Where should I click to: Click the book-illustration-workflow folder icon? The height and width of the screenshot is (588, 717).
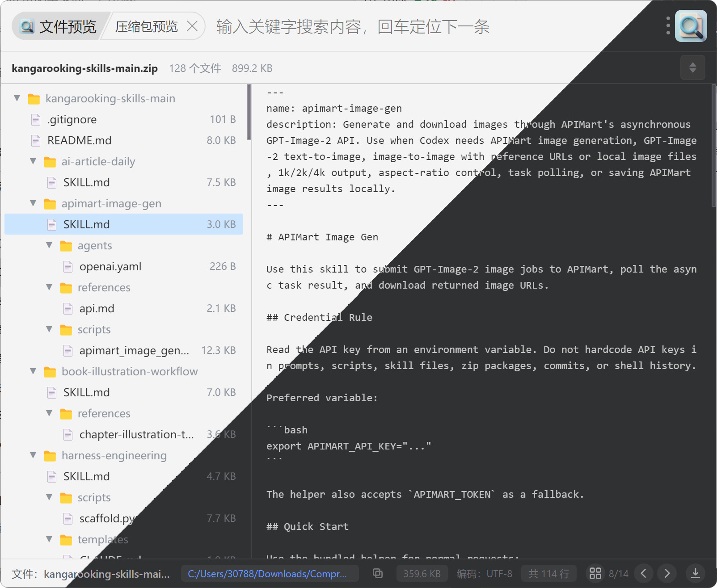point(50,372)
